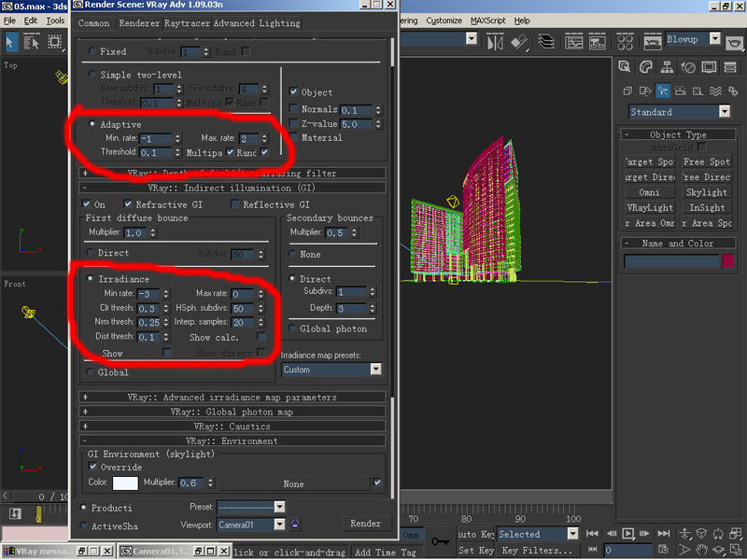Image resolution: width=747 pixels, height=560 pixels.
Task: Select the Adaptive sampler radio button
Action: tap(92, 124)
